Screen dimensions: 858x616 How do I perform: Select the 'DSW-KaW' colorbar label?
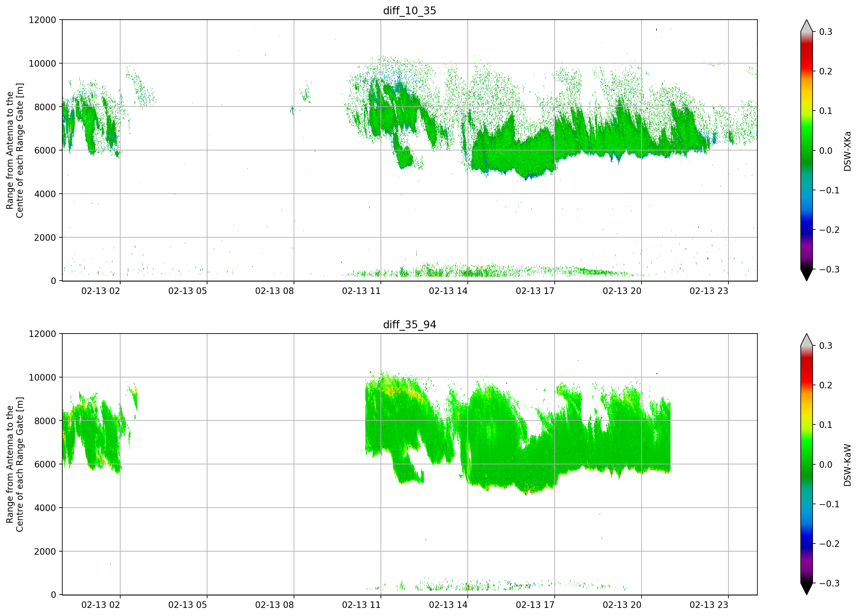click(847, 465)
